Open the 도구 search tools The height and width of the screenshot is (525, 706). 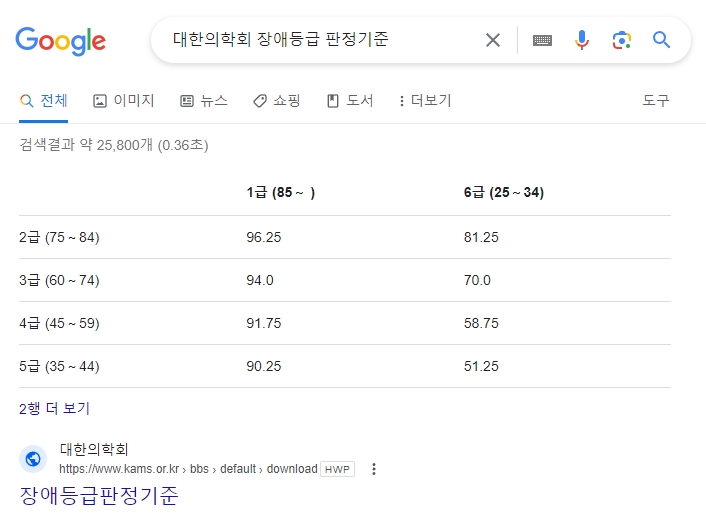pos(656,100)
